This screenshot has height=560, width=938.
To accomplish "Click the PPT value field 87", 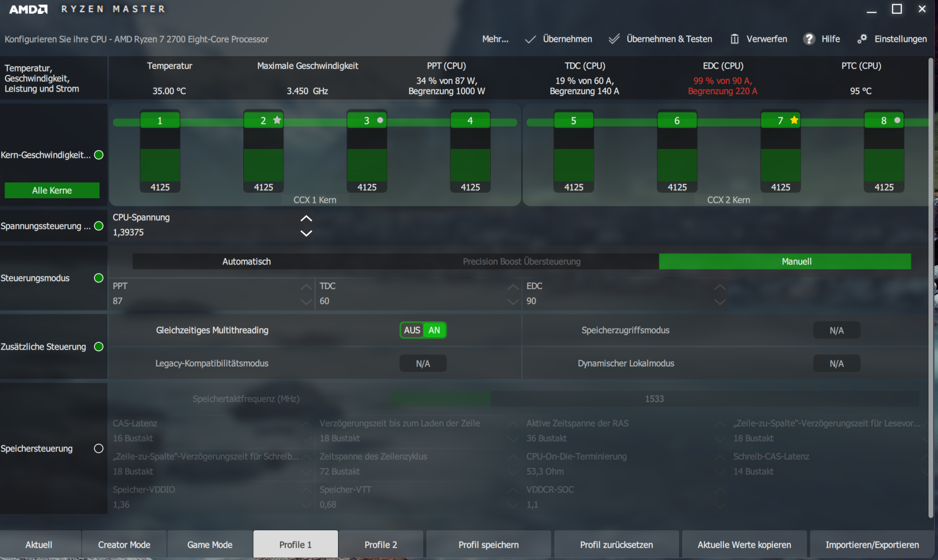I will [207, 301].
